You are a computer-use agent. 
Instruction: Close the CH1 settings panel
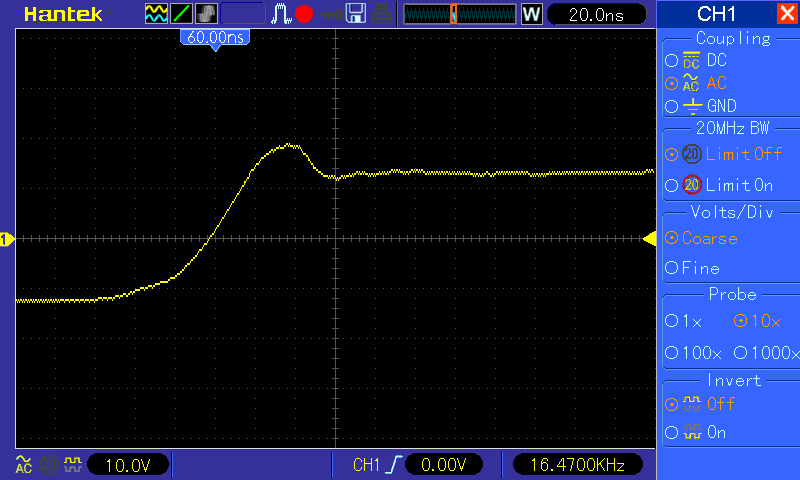787,13
